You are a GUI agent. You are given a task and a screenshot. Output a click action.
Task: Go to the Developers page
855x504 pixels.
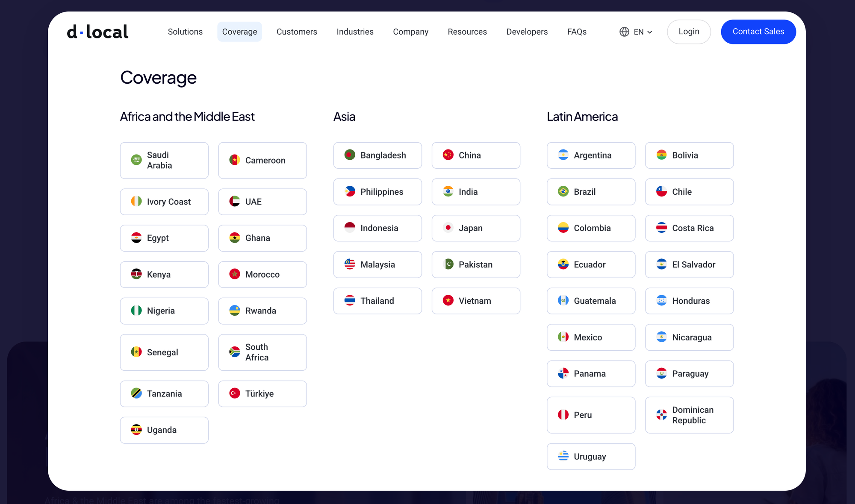[527, 32]
